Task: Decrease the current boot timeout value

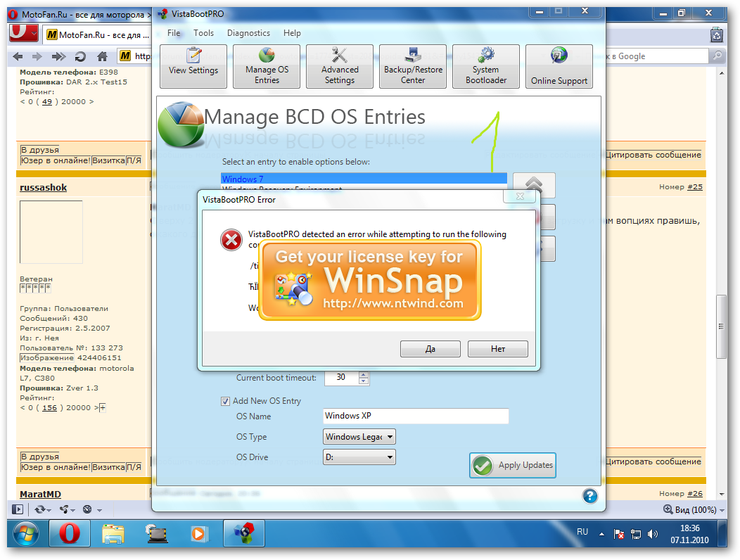Action: point(364,381)
